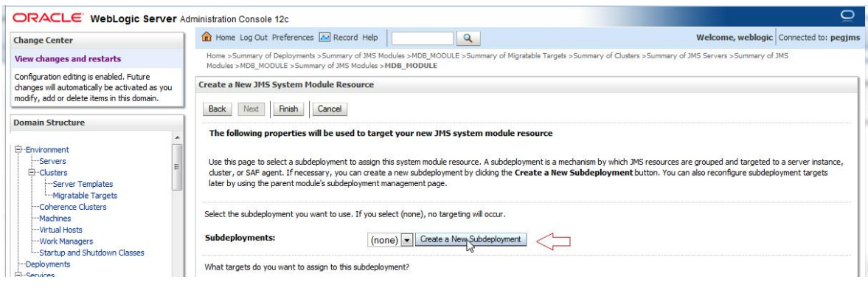Click the bold MDB_MODULE breadcrumb end

pos(411,65)
